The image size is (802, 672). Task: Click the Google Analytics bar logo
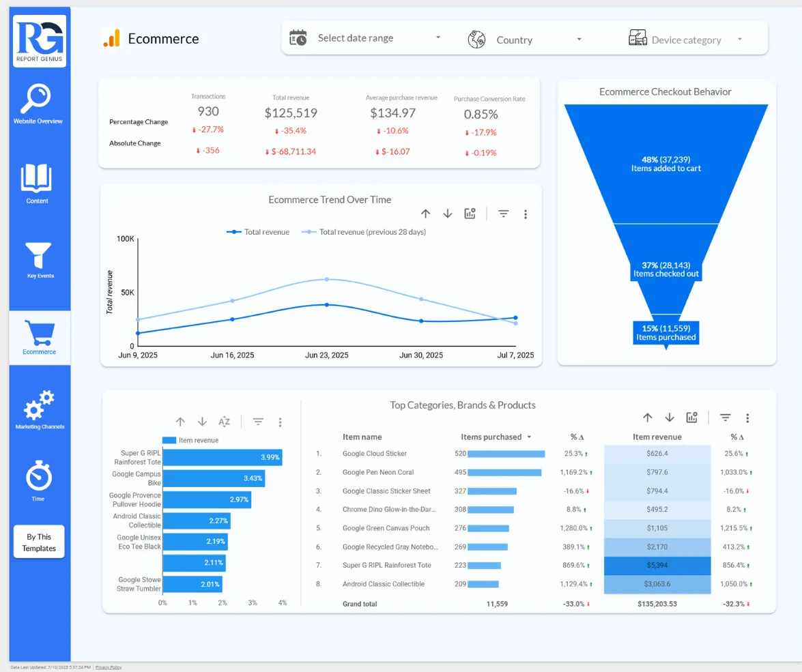point(111,38)
